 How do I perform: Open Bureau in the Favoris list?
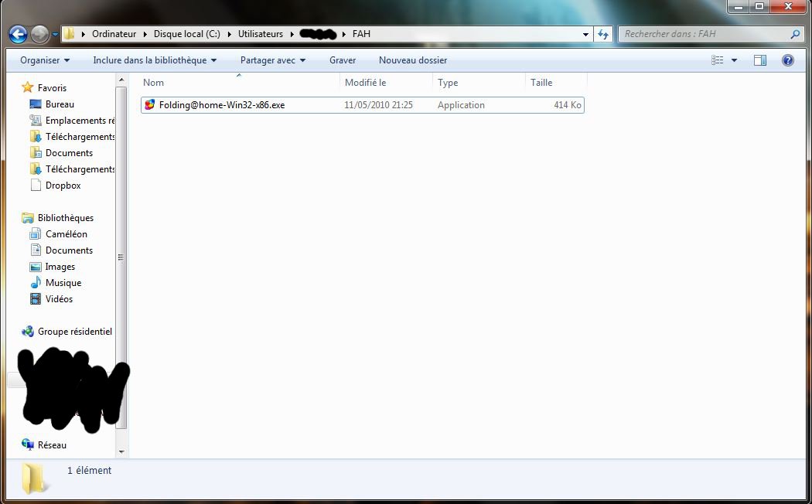click(60, 104)
